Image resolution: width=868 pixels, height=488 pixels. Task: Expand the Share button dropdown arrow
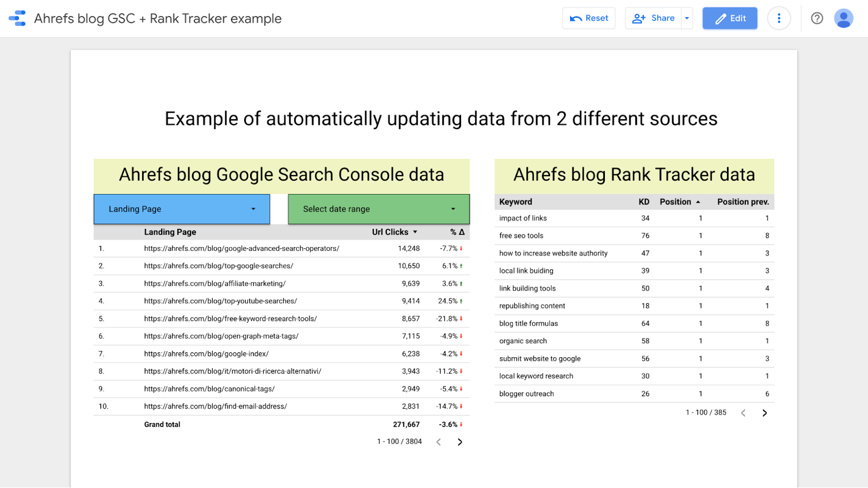[686, 18]
